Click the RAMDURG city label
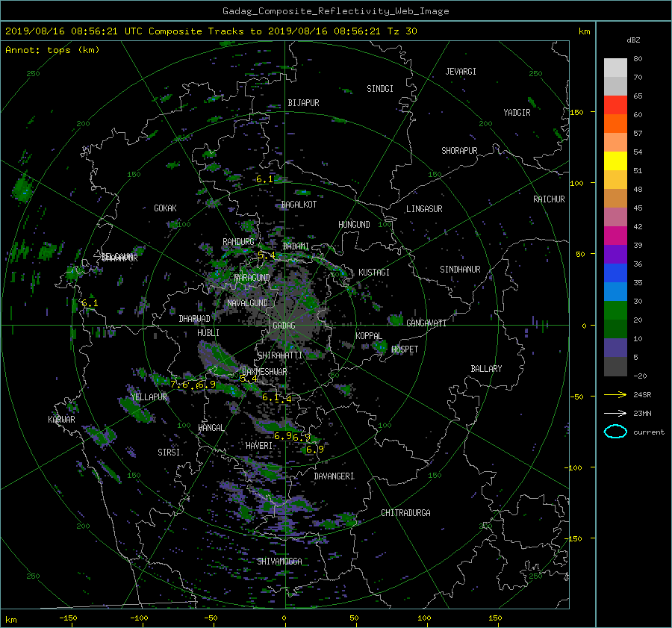 coord(238,242)
